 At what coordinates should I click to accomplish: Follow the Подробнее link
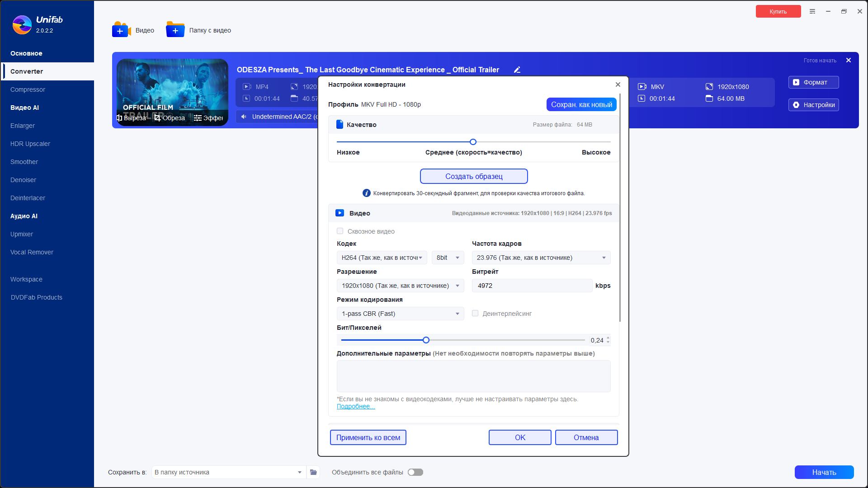(x=356, y=406)
